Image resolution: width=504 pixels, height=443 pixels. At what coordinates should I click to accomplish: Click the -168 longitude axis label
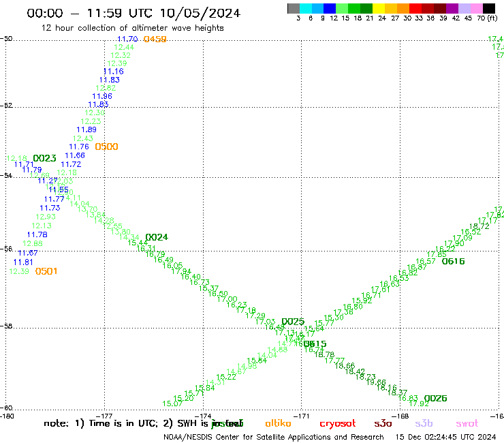(400, 416)
